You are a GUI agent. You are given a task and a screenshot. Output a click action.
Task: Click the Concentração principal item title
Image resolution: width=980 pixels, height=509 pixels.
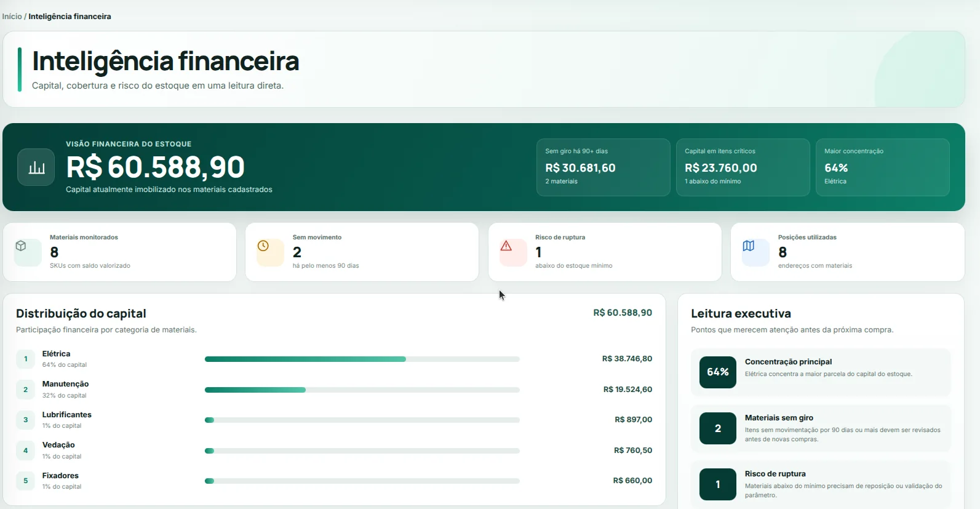point(788,362)
